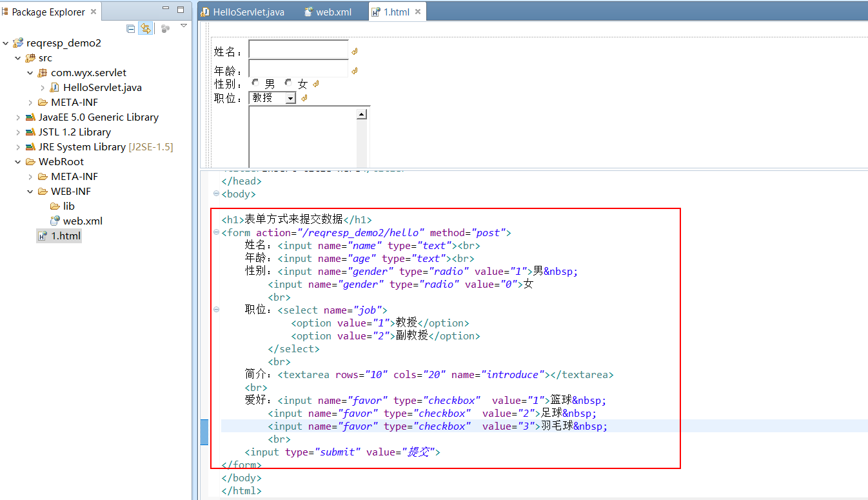
Task: Click the highlighted 羽毛球 checkbox line
Action: pos(438,426)
